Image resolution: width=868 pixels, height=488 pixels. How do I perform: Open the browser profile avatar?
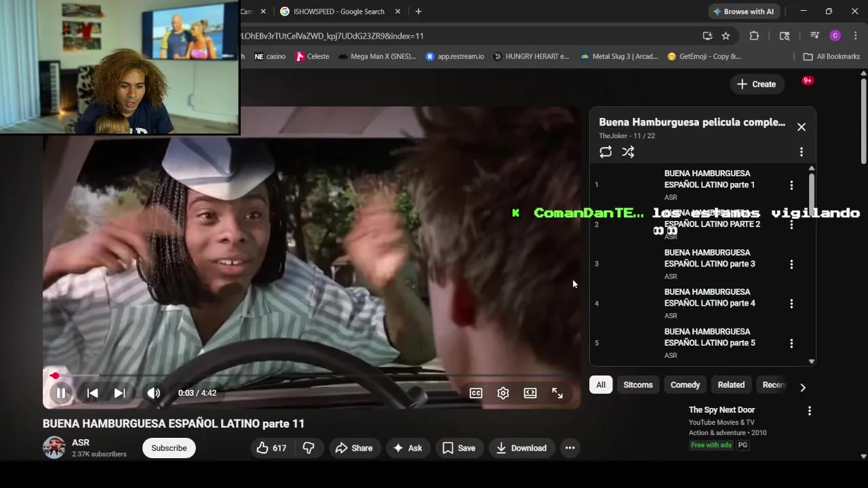pyautogui.click(x=835, y=36)
